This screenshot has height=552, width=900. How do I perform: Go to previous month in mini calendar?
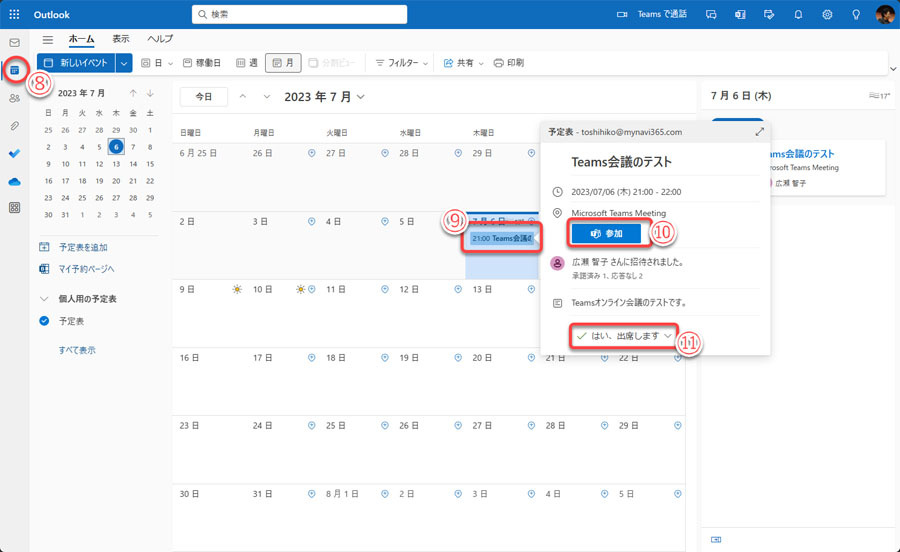133,93
